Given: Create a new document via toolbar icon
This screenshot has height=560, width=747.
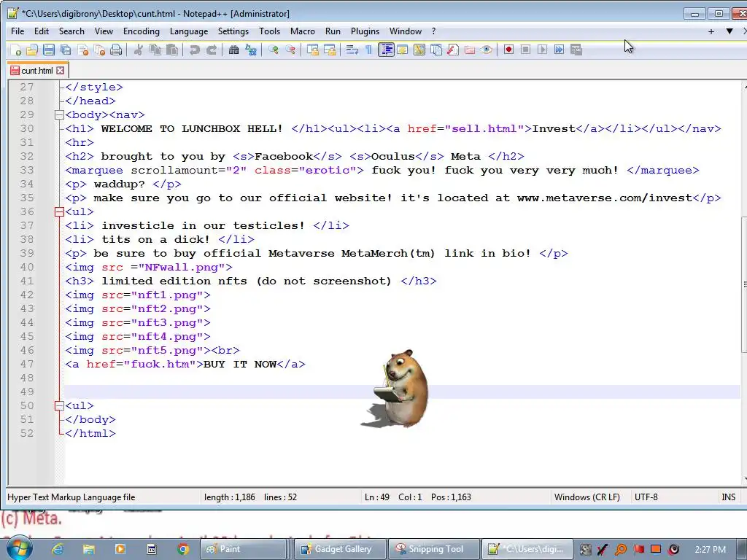Looking at the screenshot, I should click(15, 50).
